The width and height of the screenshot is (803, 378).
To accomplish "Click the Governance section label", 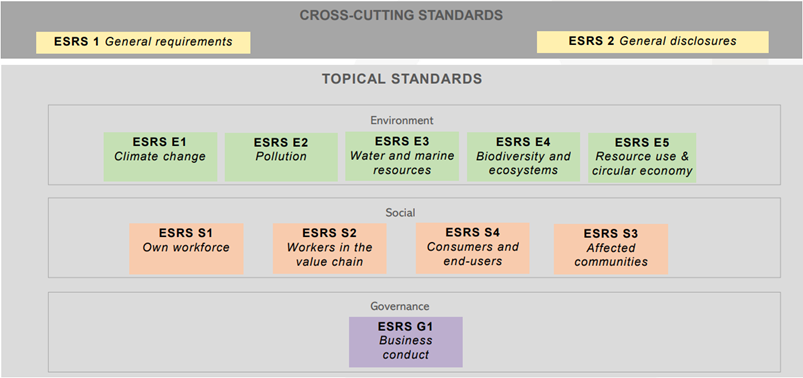I will [400, 306].
